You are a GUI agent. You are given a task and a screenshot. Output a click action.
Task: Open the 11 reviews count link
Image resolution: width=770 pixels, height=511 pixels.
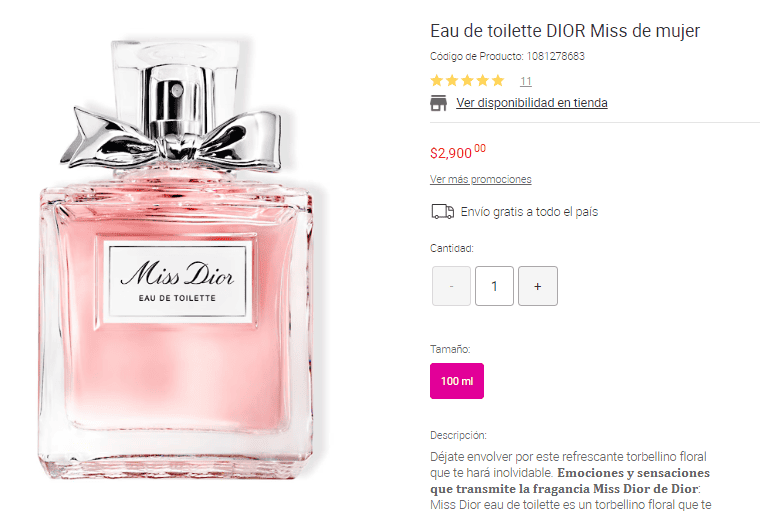point(525,81)
